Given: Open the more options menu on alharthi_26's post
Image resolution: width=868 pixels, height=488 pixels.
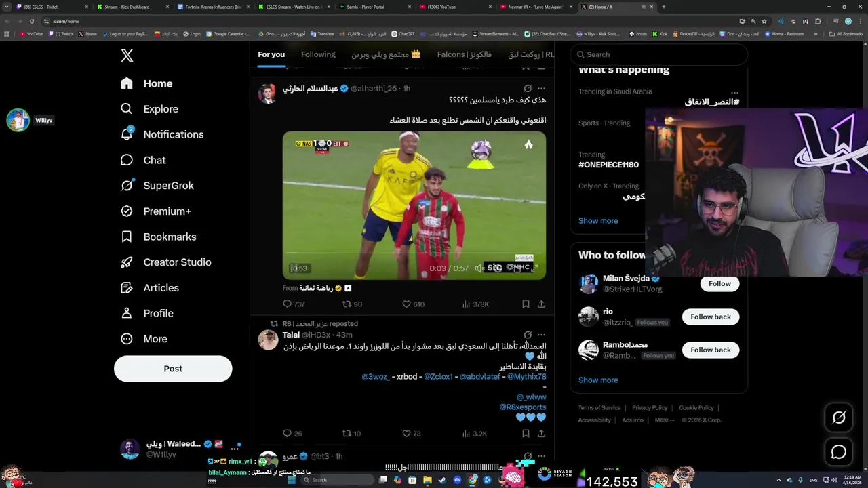Looking at the screenshot, I should (x=541, y=88).
